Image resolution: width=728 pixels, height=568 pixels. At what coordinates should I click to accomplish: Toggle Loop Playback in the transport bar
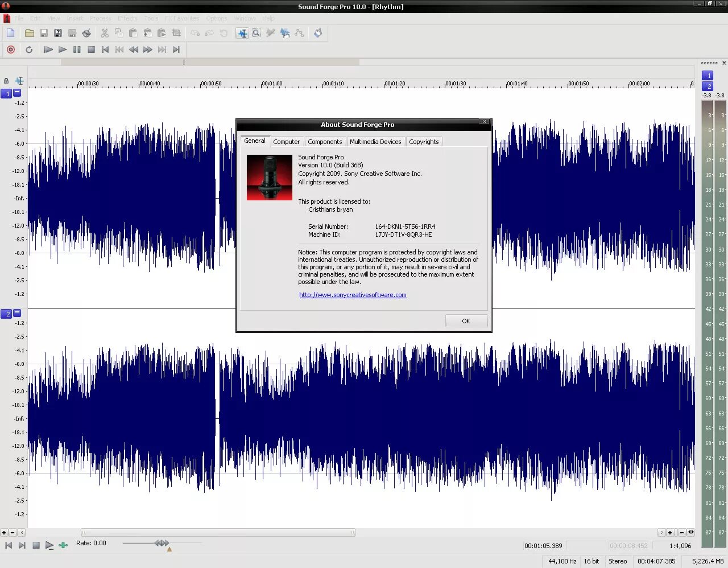29,50
